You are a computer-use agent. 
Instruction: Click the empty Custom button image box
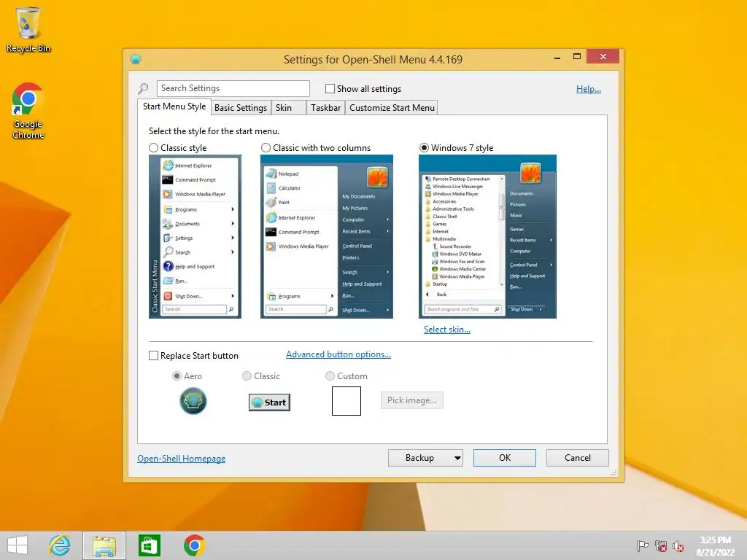(347, 401)
